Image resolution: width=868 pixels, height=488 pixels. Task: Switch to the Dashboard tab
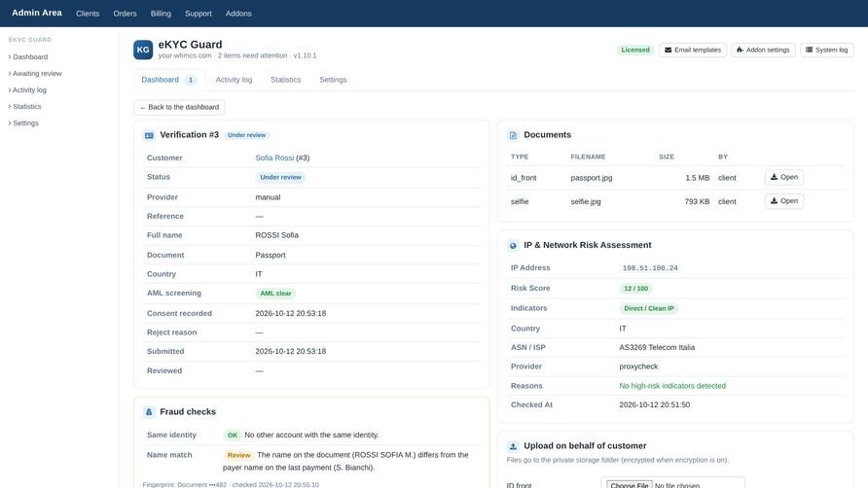click(169, 80)
